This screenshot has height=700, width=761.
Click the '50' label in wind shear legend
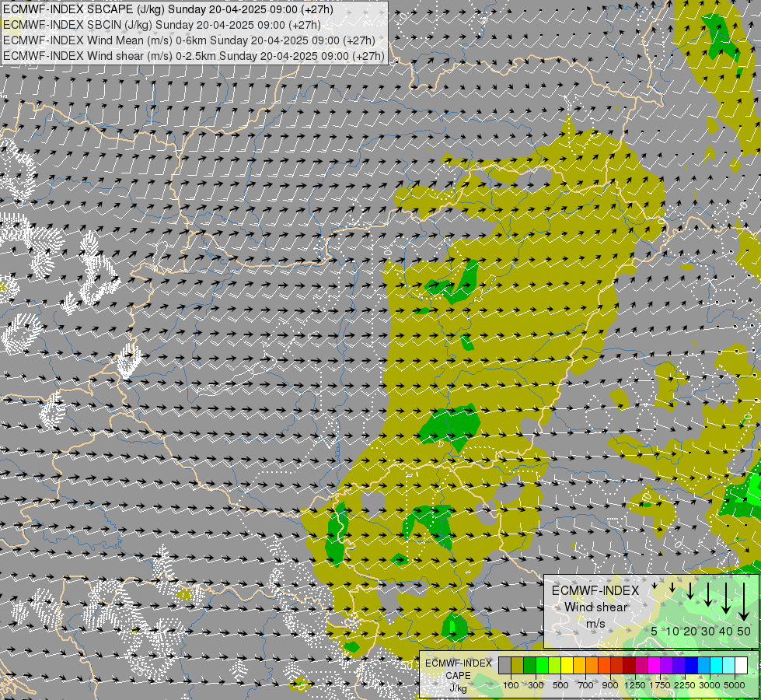pos(744,632)
